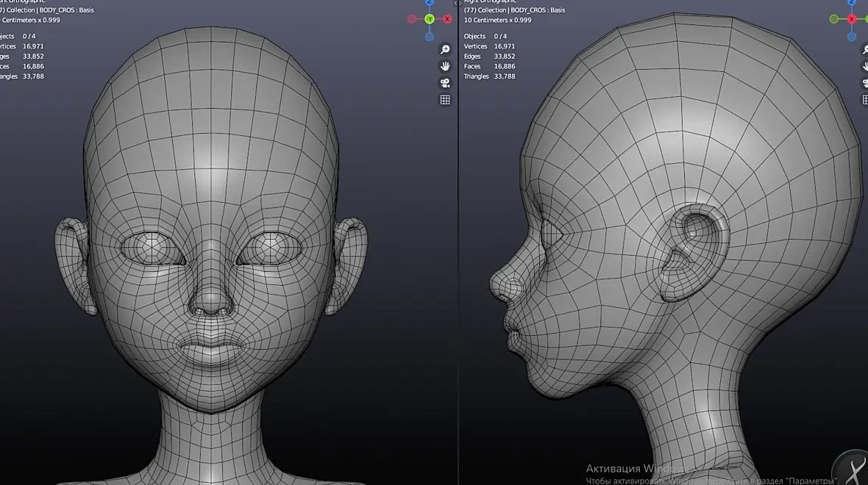The height and width of the screenshot is (485, 868).
Task: Switch perspective/orthographic grid icon in left viewport
Action: 445,100
